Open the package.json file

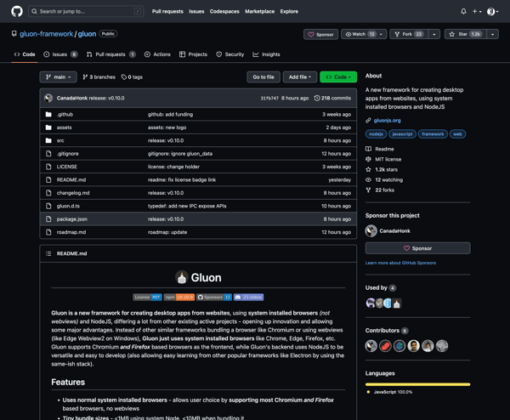(x=72, y=219)
